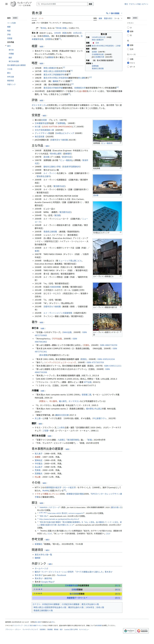Expand the 吉岡賞受賞者 navbox with 表示
The width and height of the screenshot is (154, 644).
click(117, 589)
